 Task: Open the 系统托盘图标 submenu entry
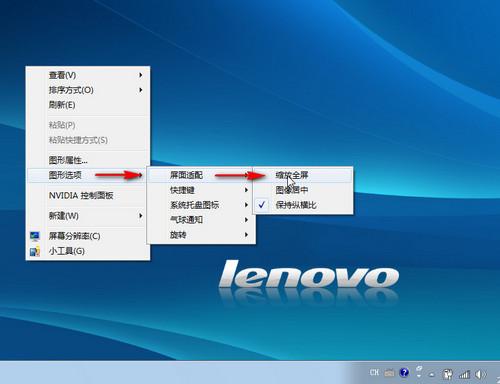point(201,205)
